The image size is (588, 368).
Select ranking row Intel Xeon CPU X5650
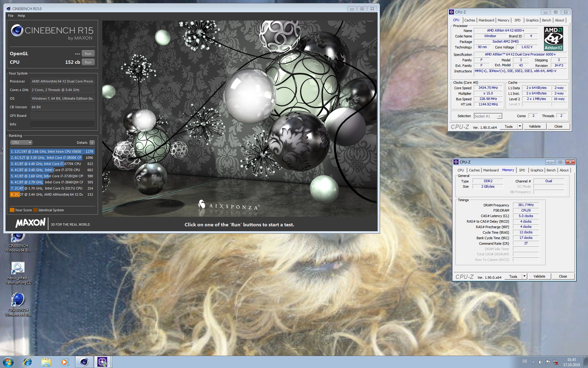tap(52, 151)
